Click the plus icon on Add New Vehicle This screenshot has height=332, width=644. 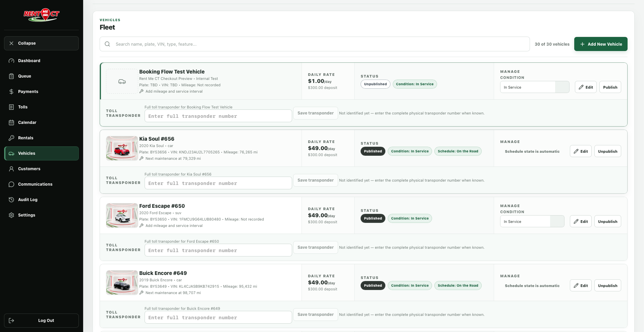(582, 44)
